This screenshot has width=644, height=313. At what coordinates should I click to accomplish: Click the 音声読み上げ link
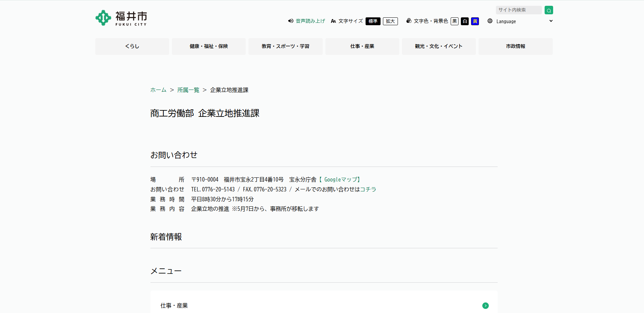[310, 21]
